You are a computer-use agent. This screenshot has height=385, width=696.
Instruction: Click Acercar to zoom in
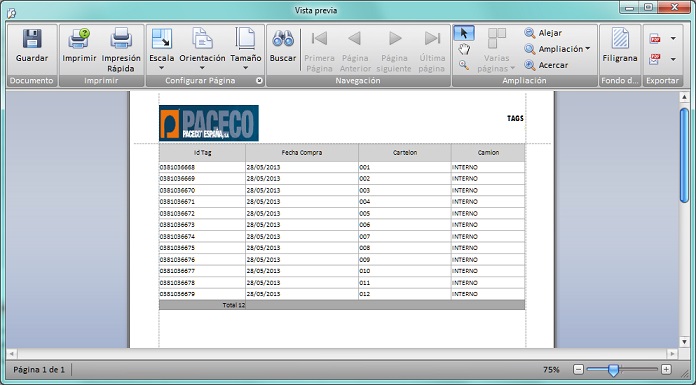[x=546, y=65]
